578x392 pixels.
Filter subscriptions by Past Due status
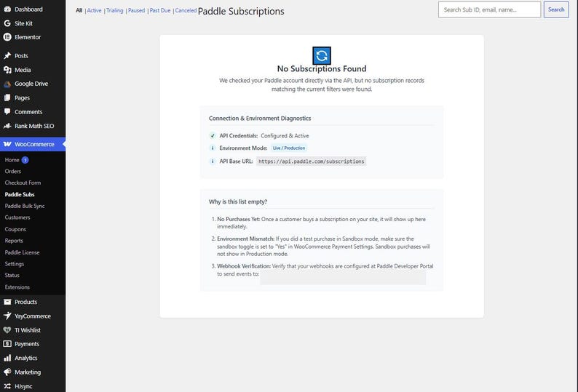tap(160, 10)
